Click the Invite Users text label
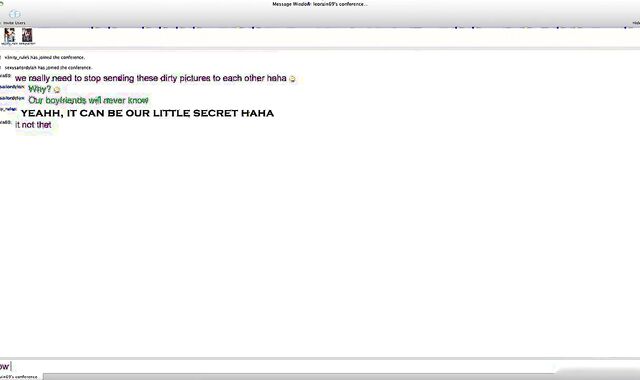Image resolution: width=640 pixels, height=380 pixels. point(14,23)
